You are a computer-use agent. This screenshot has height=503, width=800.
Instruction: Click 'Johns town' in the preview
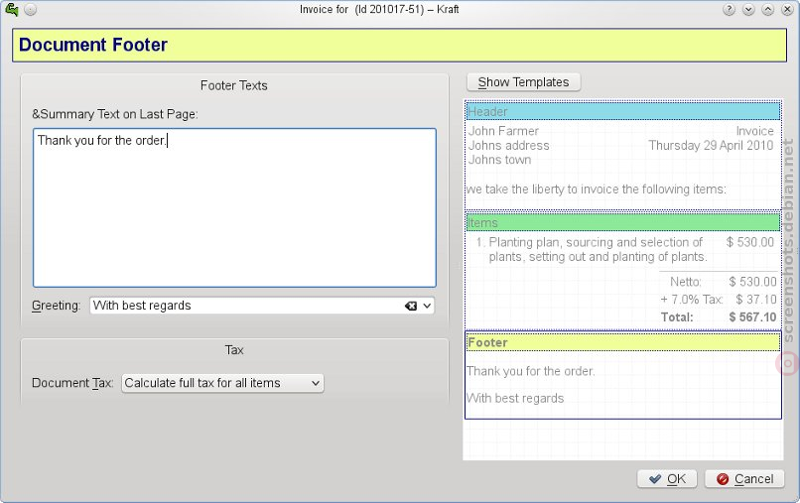tap(499, 160)
